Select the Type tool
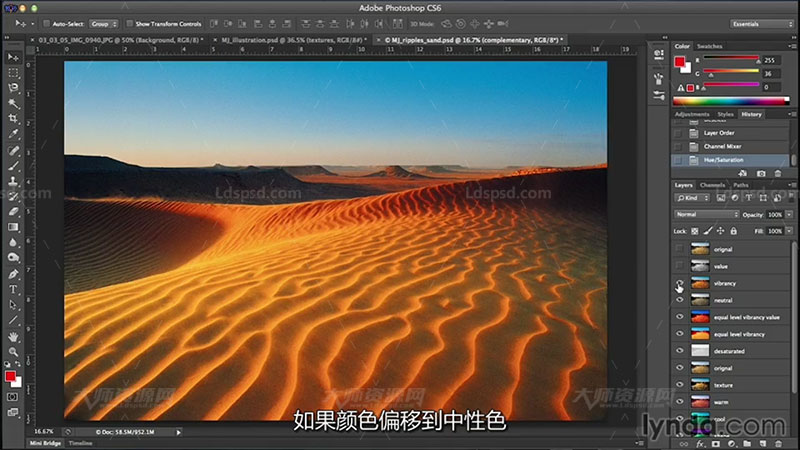 [x=13, y=289]
